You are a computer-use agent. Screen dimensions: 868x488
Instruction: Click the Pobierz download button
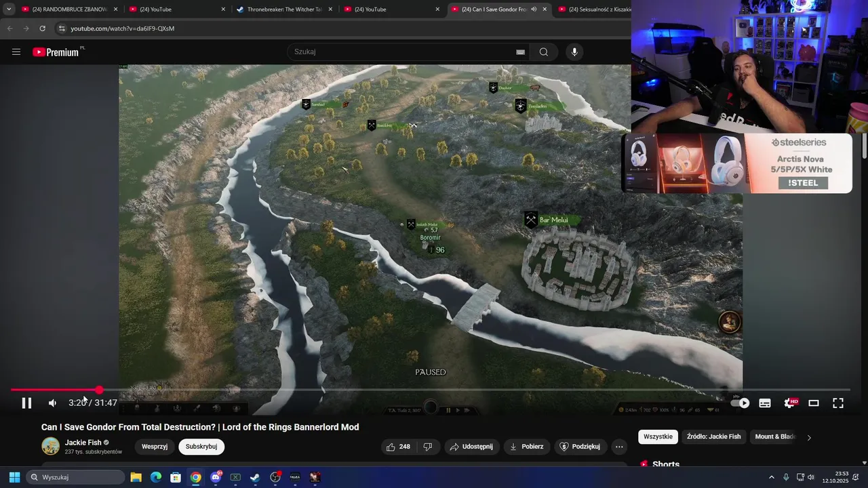pos(526,447)
